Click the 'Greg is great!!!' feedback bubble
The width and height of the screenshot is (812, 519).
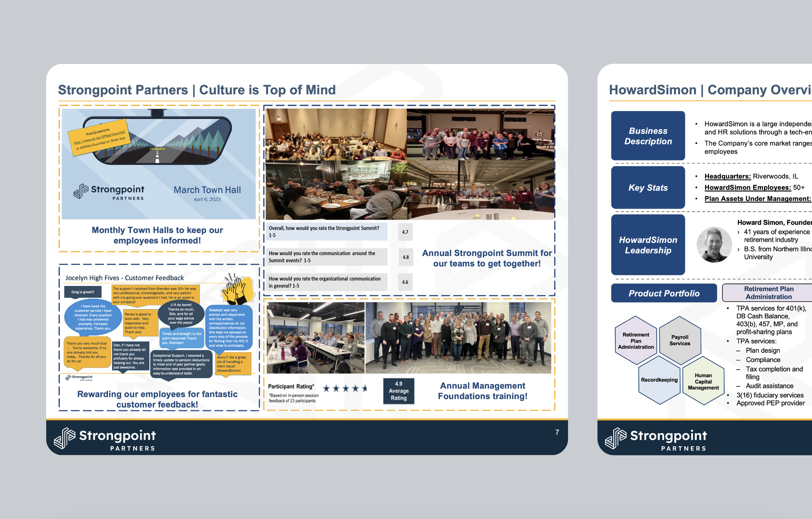click(82, 292)
